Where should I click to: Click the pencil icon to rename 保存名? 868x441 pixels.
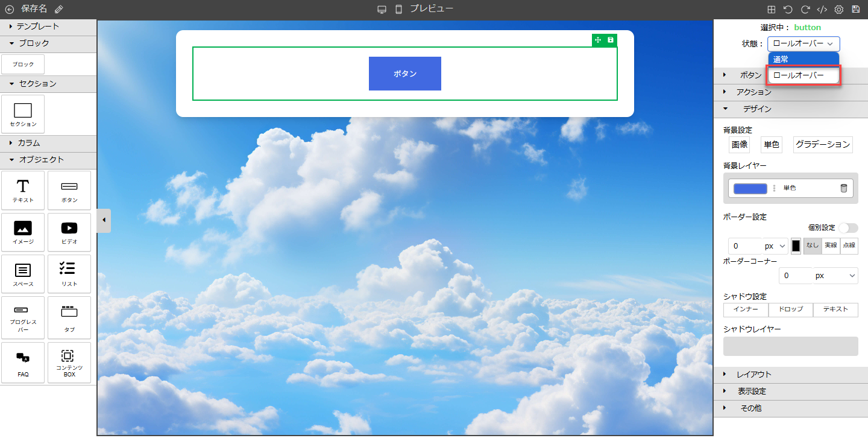tap(58, 9)
